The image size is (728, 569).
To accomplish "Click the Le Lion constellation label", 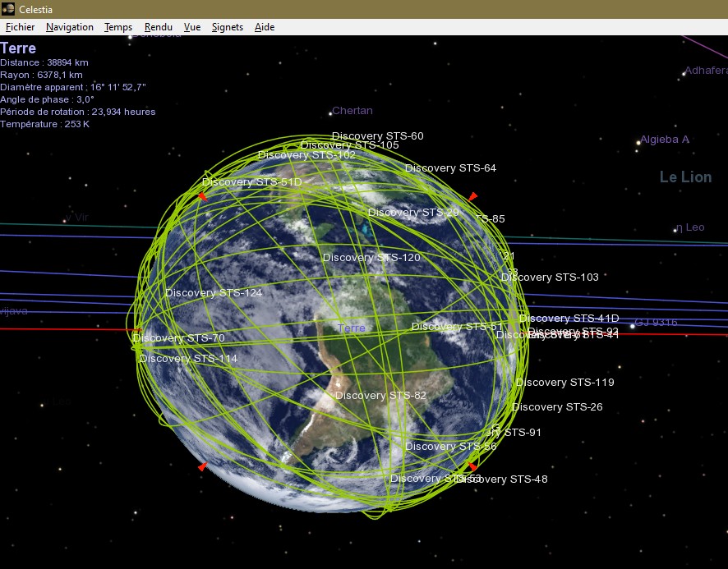I will [x=686, y=177].
